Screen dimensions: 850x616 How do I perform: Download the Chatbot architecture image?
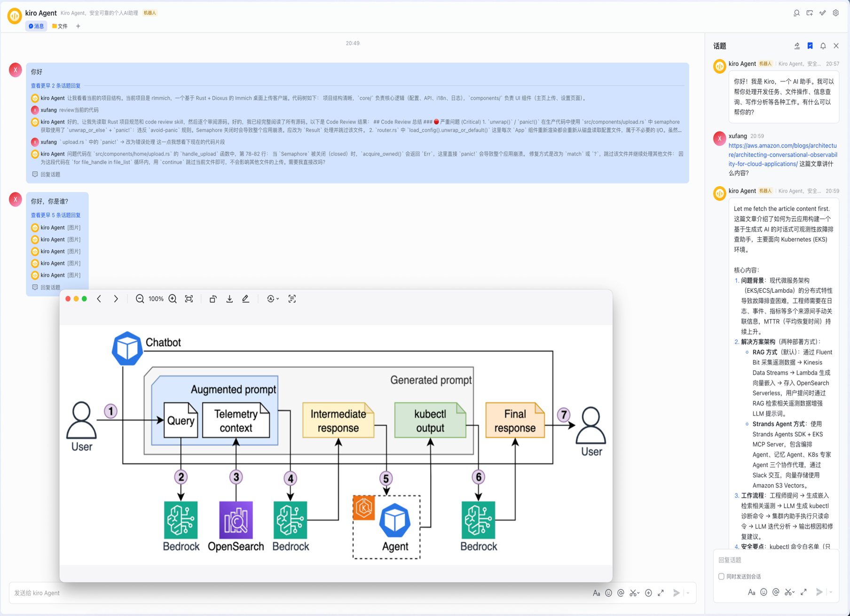point(229,299)
